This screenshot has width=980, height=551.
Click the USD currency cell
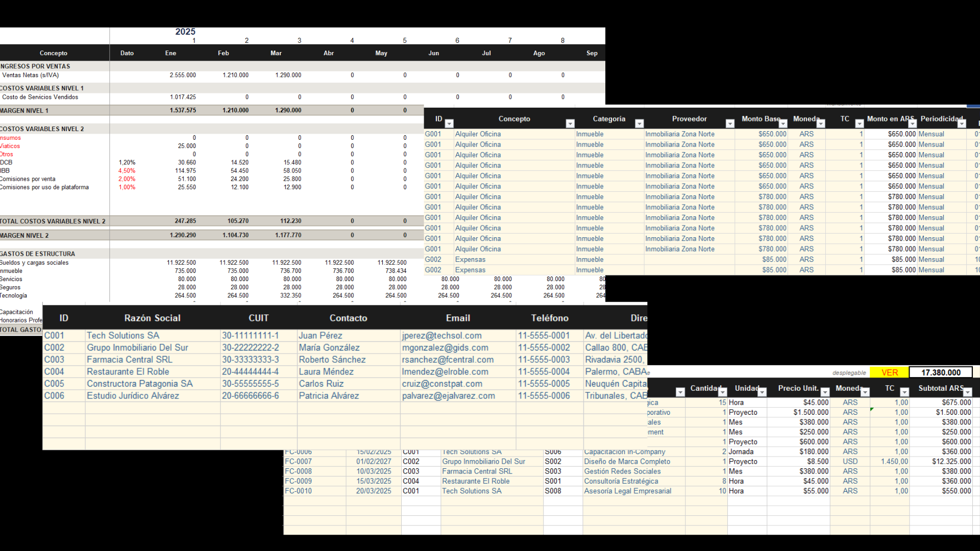point(850,461)
